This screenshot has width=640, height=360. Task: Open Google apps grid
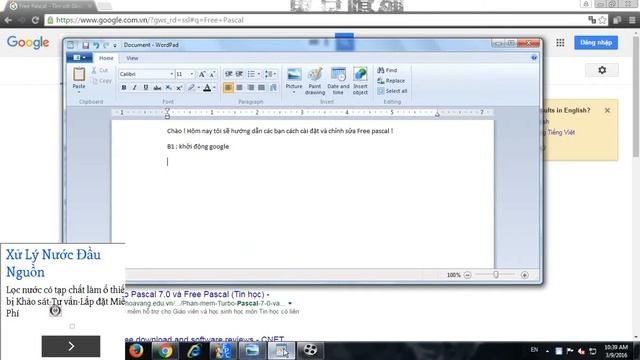tap(560, 42)
